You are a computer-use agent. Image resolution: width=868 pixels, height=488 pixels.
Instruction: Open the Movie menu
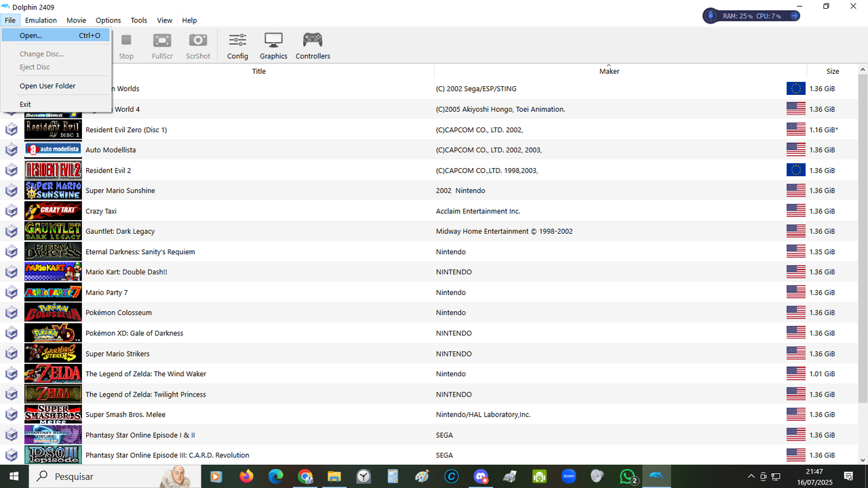click(76, 20)
